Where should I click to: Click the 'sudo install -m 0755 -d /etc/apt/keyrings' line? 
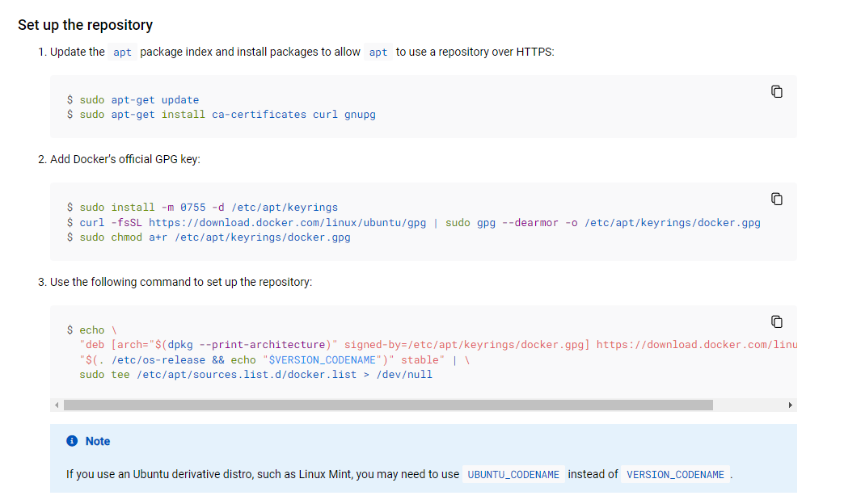pyautogui.click(x=202, y=208)
